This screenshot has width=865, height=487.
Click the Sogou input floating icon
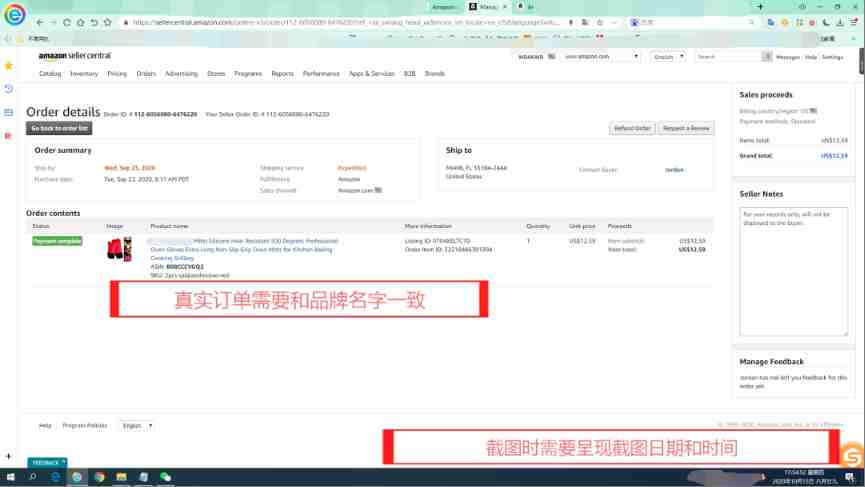[853, 455]
